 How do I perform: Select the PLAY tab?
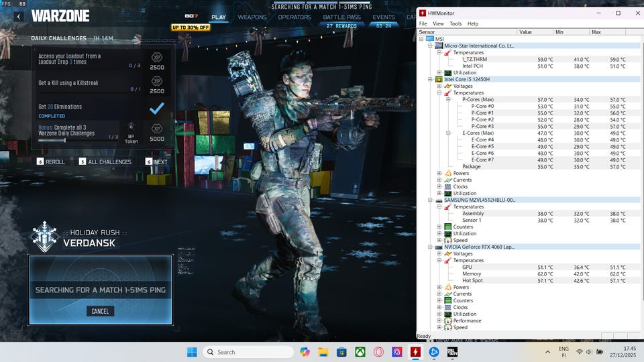[x=219, y=17]
